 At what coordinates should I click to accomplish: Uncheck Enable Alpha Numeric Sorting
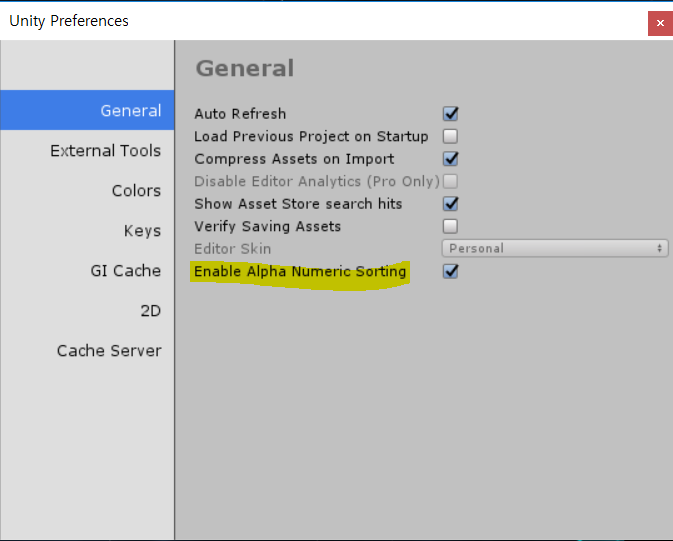pos(450,271)
